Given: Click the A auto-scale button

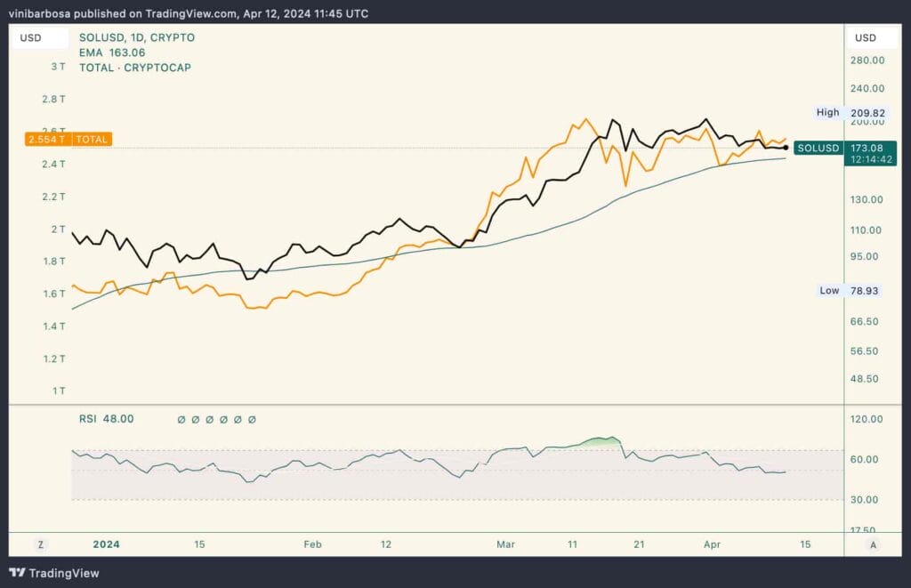Looking at the screenshot, I should point(873,544).
